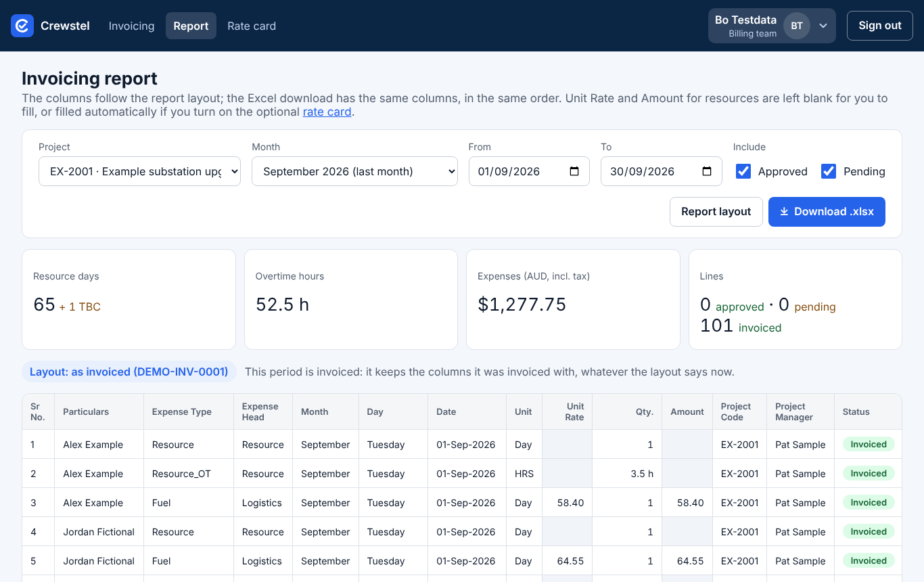Uncheck the Approved checkbox

point(743,171)
